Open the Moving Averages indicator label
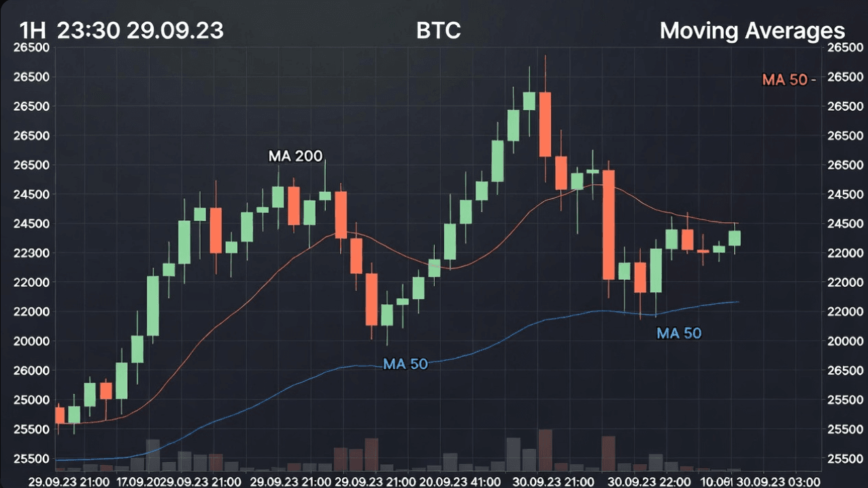The width and height of the screenshot is (868, 488). coord(752,31)
